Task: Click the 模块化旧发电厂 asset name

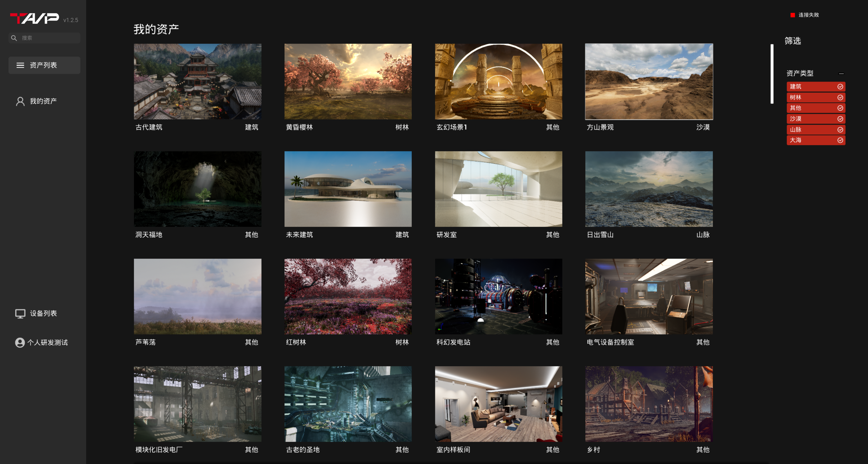Action: pos(159,450)
